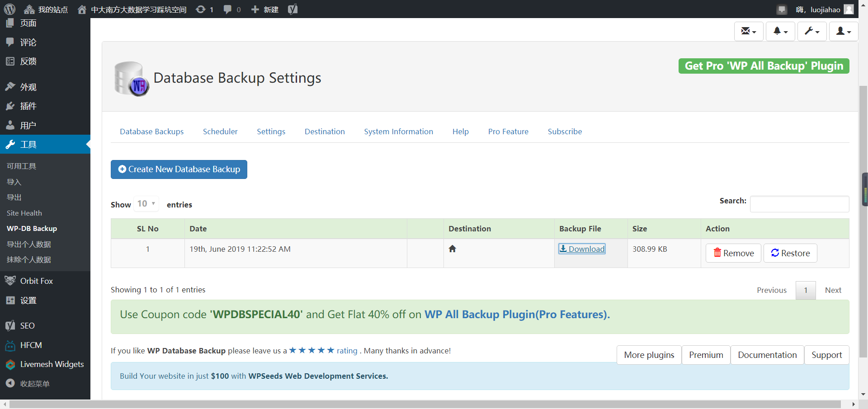
Task: Remove the June 2019 backup
Action: pos(733,253)
